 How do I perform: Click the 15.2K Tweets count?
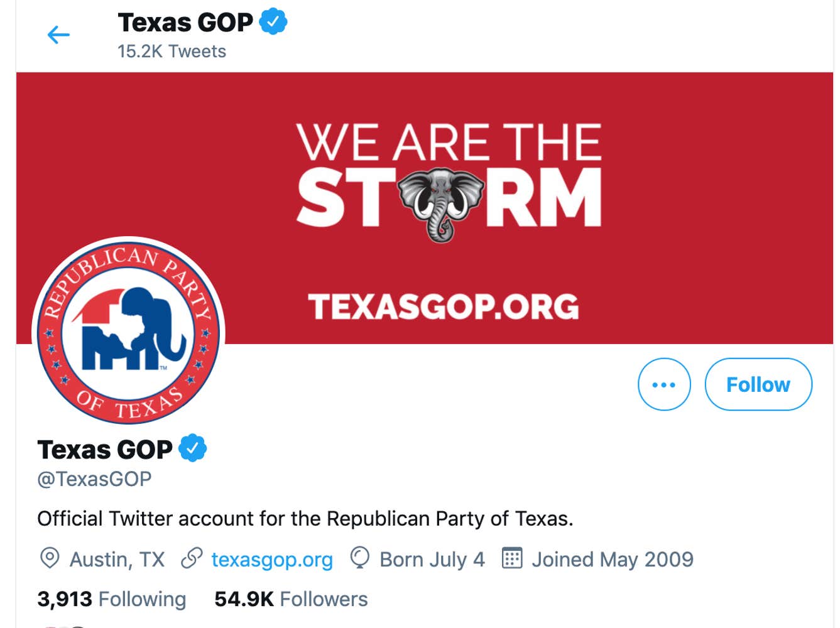coord(172,51)
